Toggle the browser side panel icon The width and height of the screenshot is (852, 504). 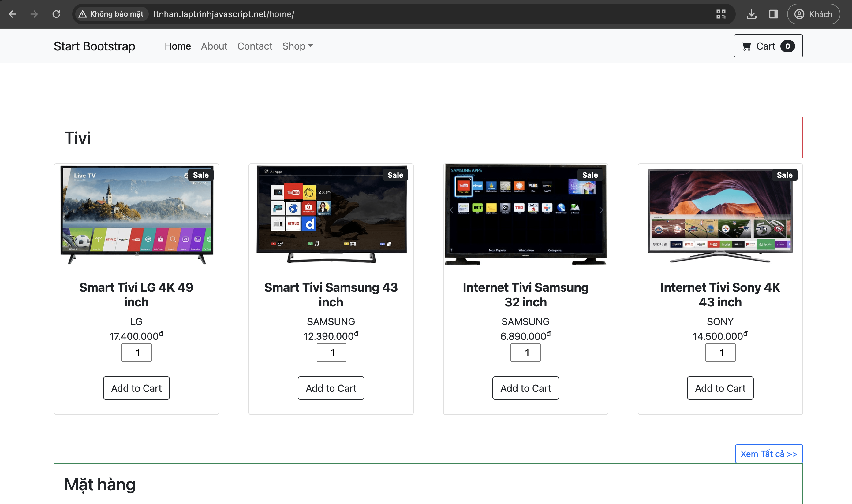(x=773, y=14)
